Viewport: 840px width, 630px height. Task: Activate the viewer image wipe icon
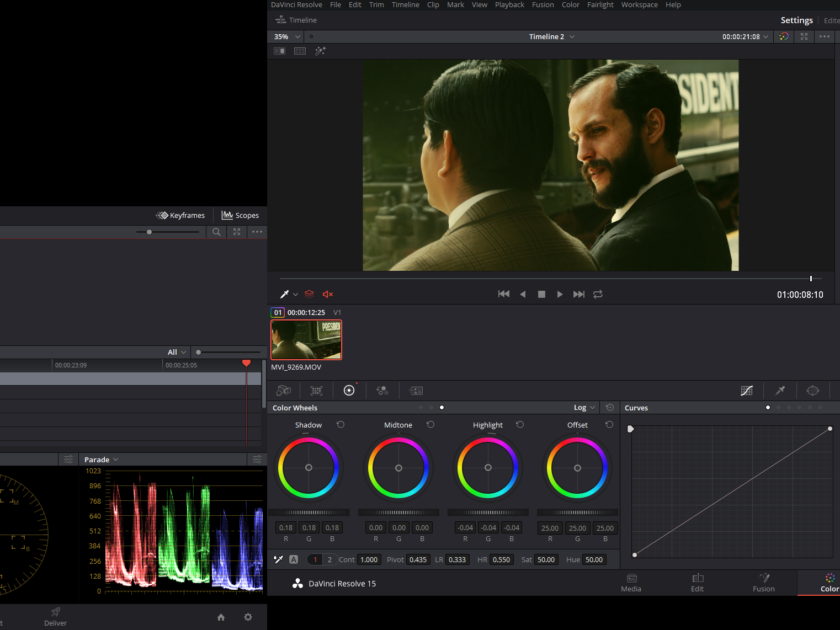click(280, 51)
